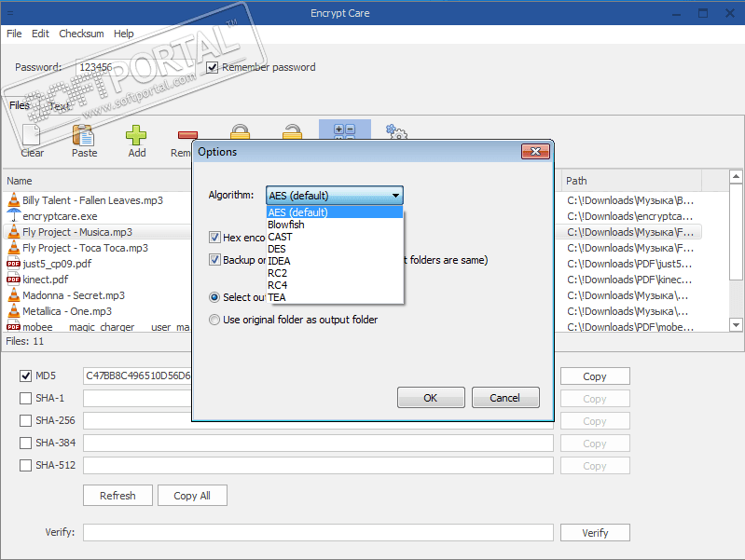Click the Copy All button

(192, 496)
